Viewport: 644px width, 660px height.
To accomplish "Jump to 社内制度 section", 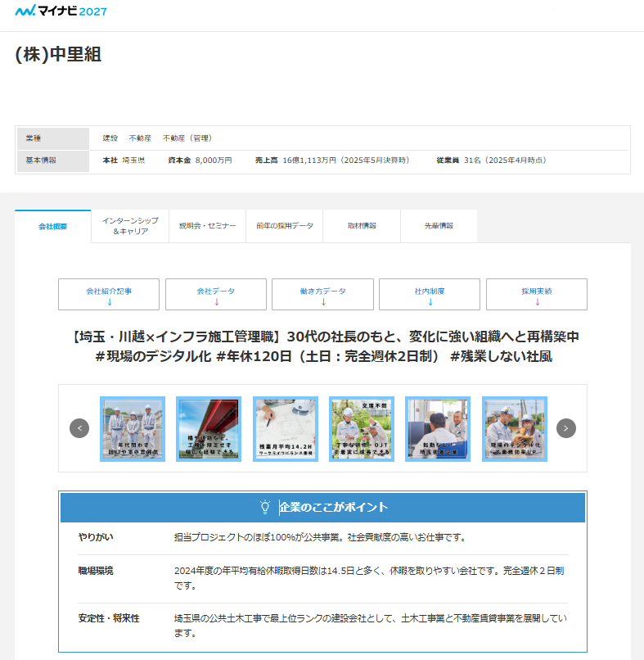I will pos(430,295).
